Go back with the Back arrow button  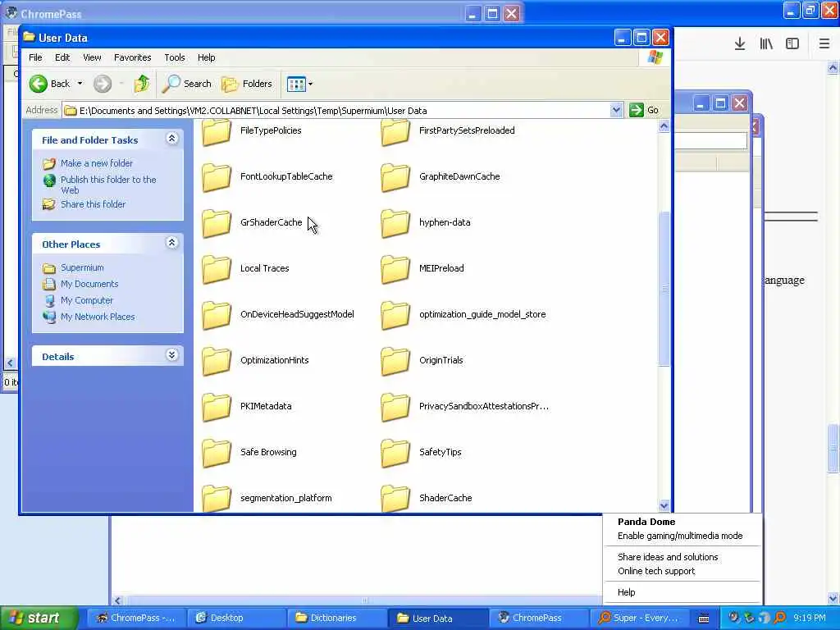(50, 84)
